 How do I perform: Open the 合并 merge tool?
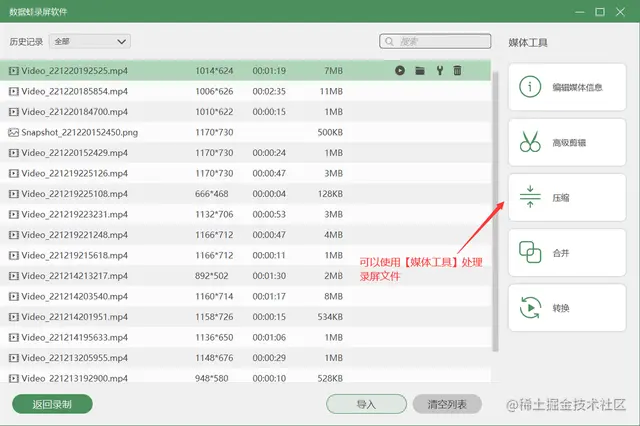(x=567, y=253)
